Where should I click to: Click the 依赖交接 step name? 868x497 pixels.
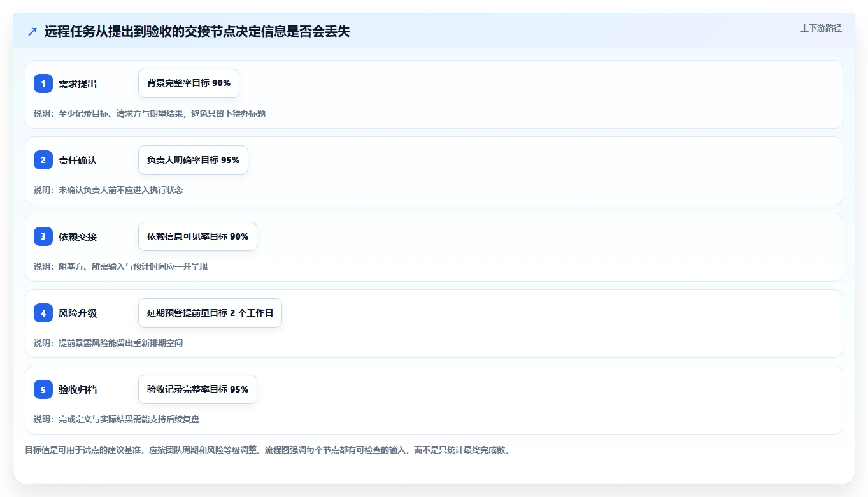[78, 236]
